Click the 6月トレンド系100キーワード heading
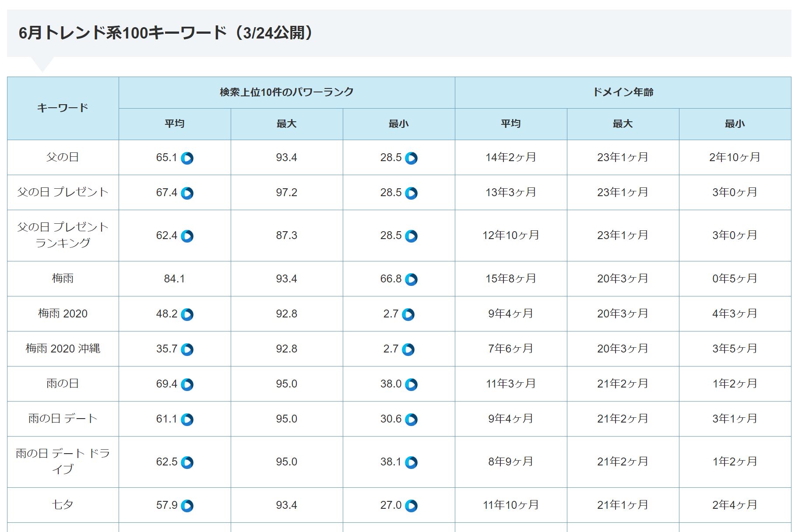This screenshot has width=802, height=532. point(166,33)
